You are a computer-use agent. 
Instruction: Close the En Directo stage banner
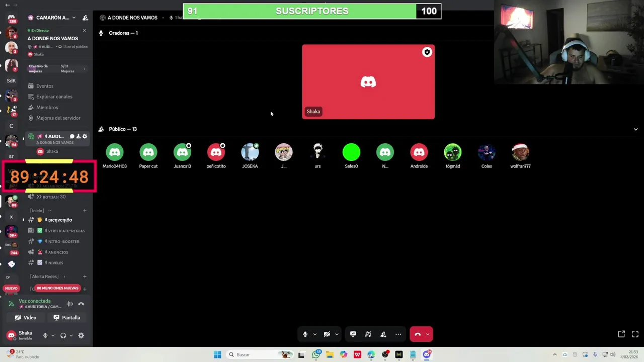pos(85,31)
